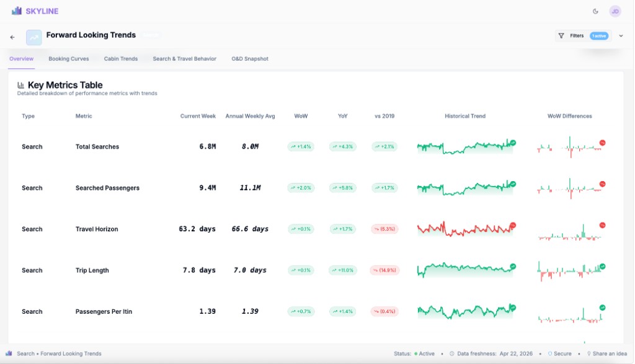Select the O&D Snapshot tab
635x364 pixels.
250,59
